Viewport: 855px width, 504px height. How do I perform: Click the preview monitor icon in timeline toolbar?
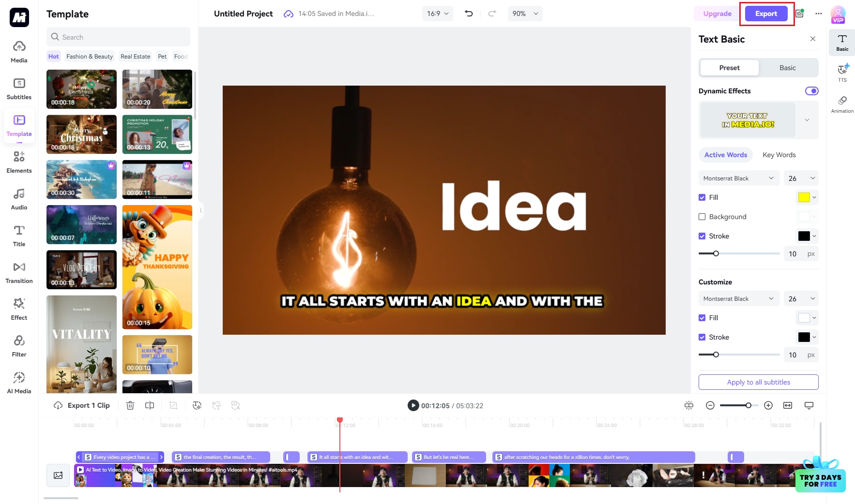[x=809, y=405]
